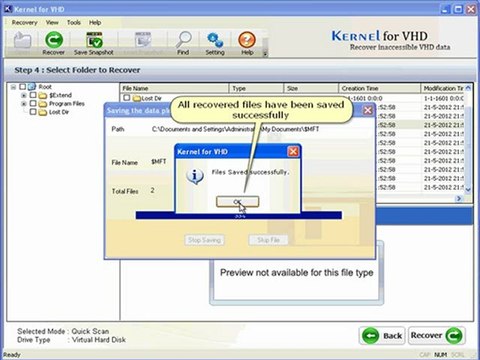Tick the Lost Dir checkbox in tree
Viewport: 480px width, 360px height.
[x=33, y=112]
